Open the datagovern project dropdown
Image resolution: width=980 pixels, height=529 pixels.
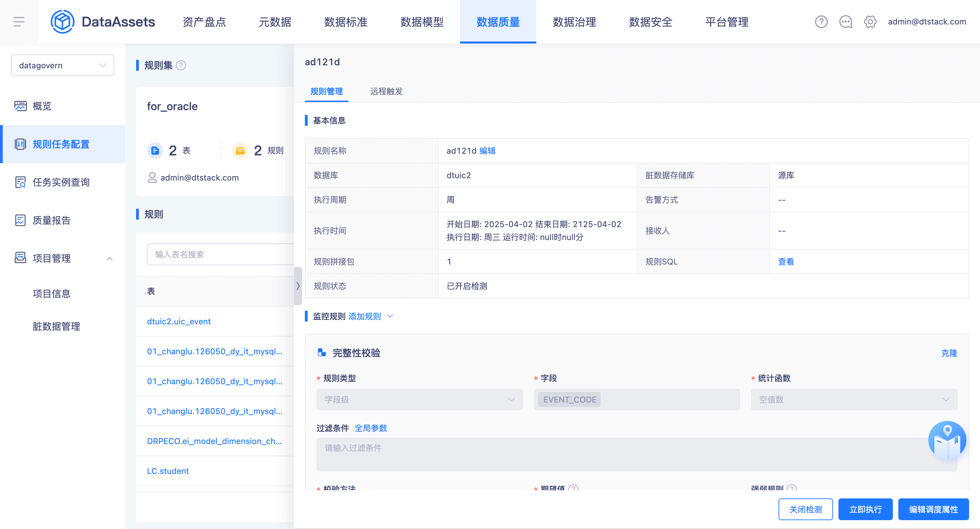pos(62,65)
